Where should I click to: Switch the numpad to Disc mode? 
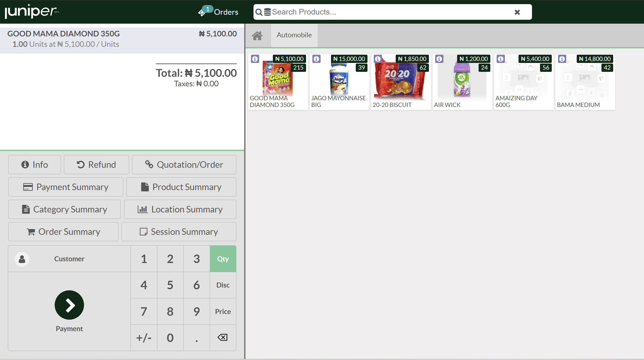pyautogui.click(x=223, y=285)
